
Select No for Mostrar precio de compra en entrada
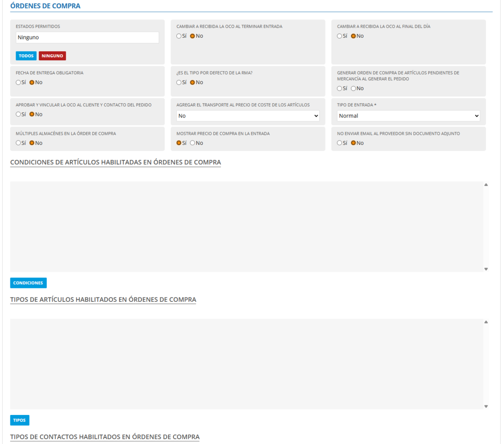[193, 143]
